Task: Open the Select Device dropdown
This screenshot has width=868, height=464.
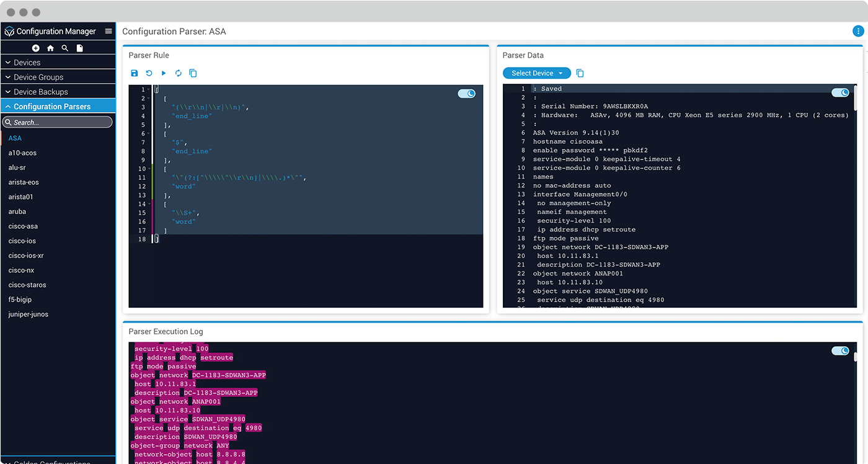Action: pos(537,73)
